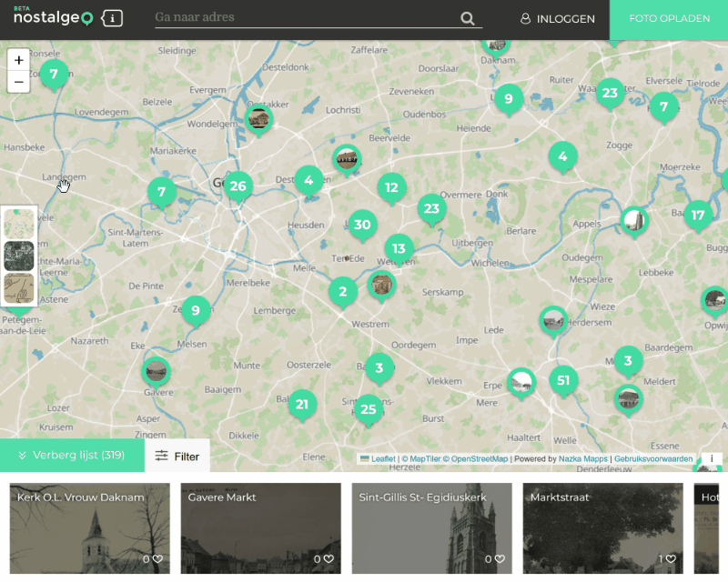Click the map zoom out minus button
This screenshot has width=728, height=582.
click(x=18, y=82)
